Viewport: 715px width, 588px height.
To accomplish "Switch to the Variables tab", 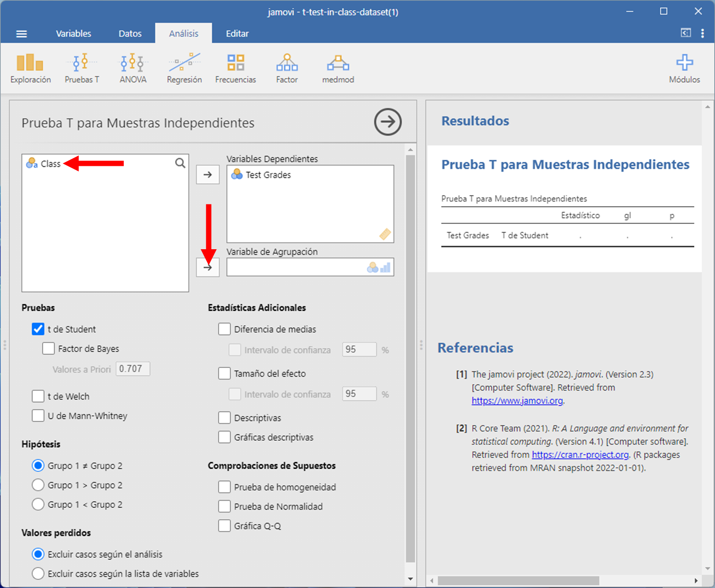I will point(73,34).
